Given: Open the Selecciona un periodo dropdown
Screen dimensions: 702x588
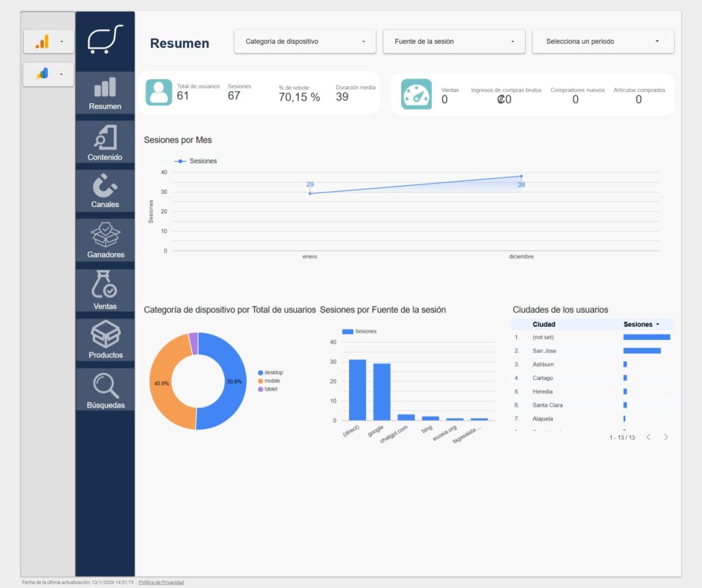Looking at the screenshot, I should coord(603,41).
